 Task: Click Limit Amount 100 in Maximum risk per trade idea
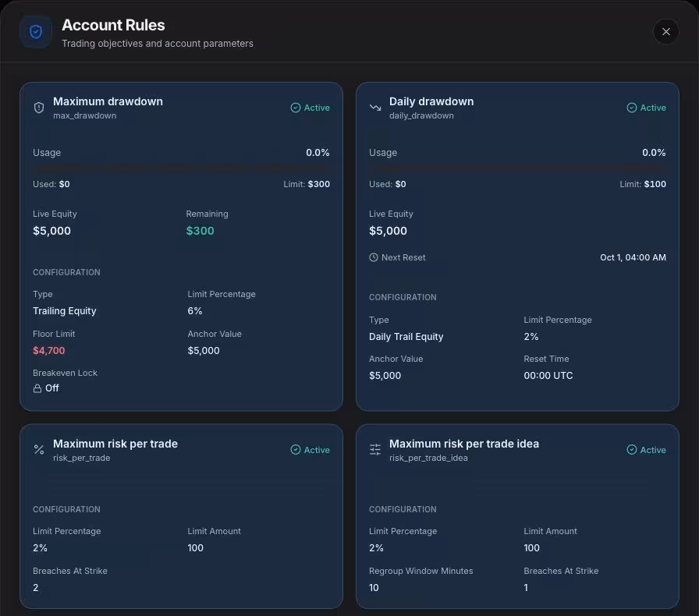[x=531, y=548]
